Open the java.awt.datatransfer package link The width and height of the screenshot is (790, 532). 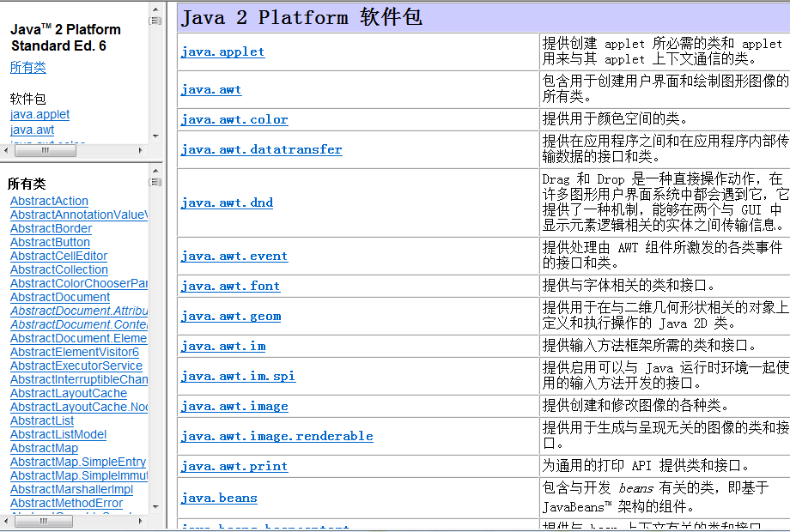[x=262, y=149]
